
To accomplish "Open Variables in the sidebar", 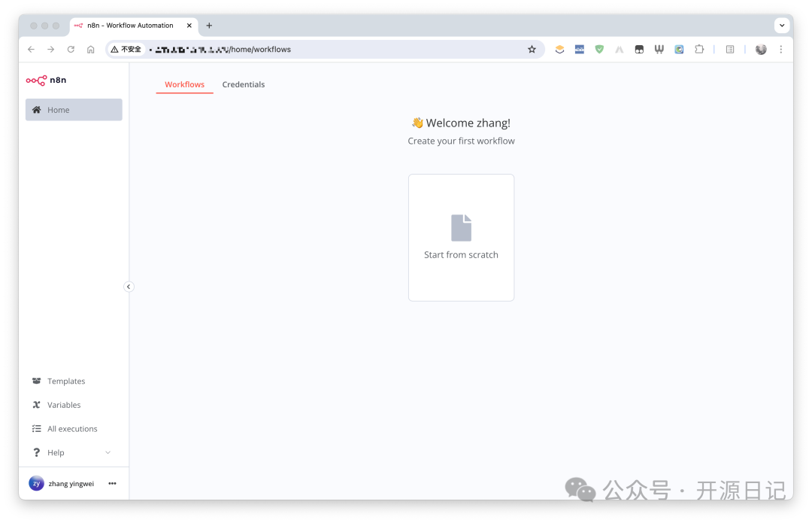I will point(63,405).
